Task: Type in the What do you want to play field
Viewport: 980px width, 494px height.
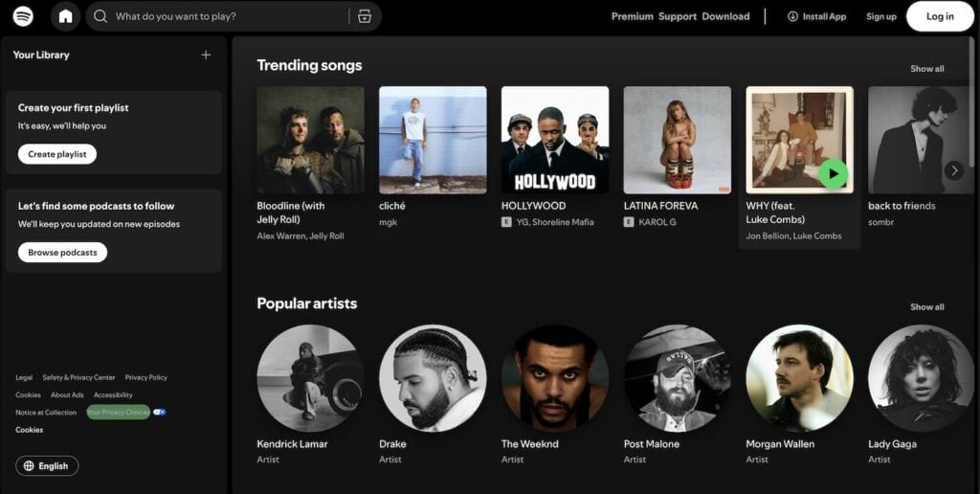Action: [225, 16]
